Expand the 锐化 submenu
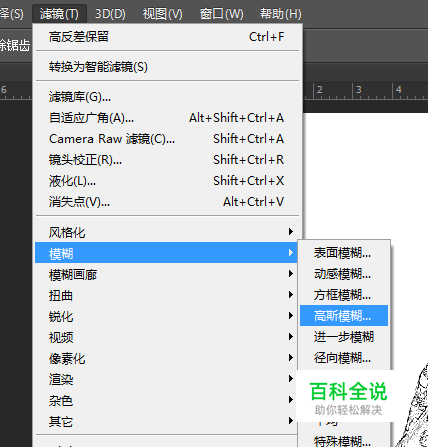 166,316
